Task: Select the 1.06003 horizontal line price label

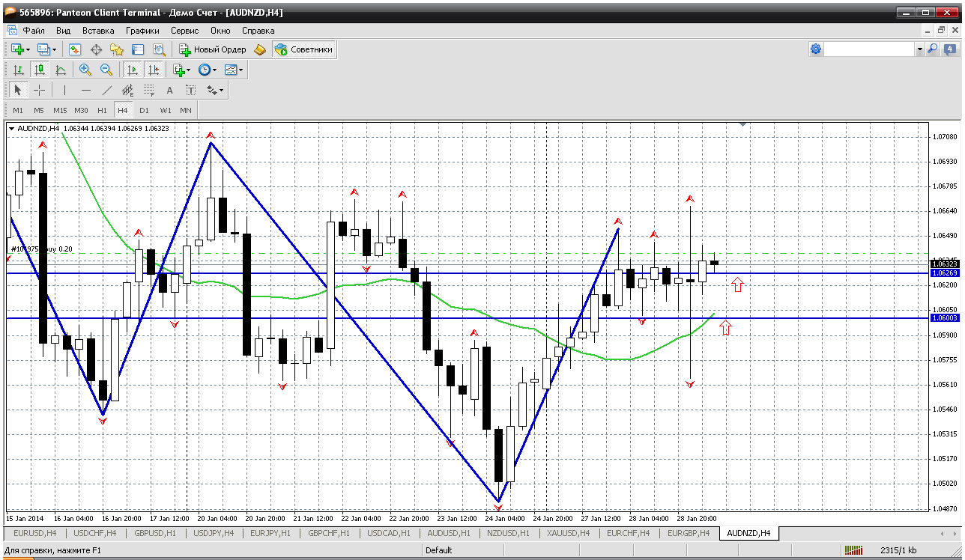Action: pos(944,318)
